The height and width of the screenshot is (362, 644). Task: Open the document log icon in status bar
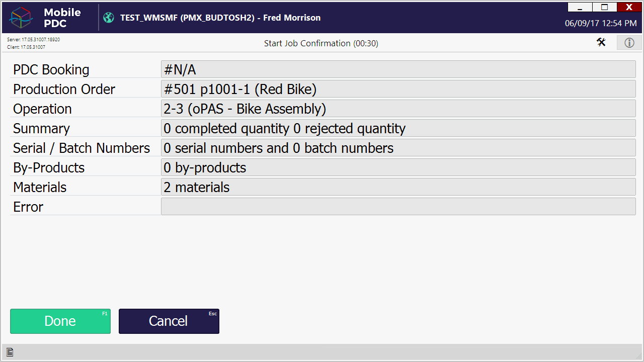[x=10, y=352]
